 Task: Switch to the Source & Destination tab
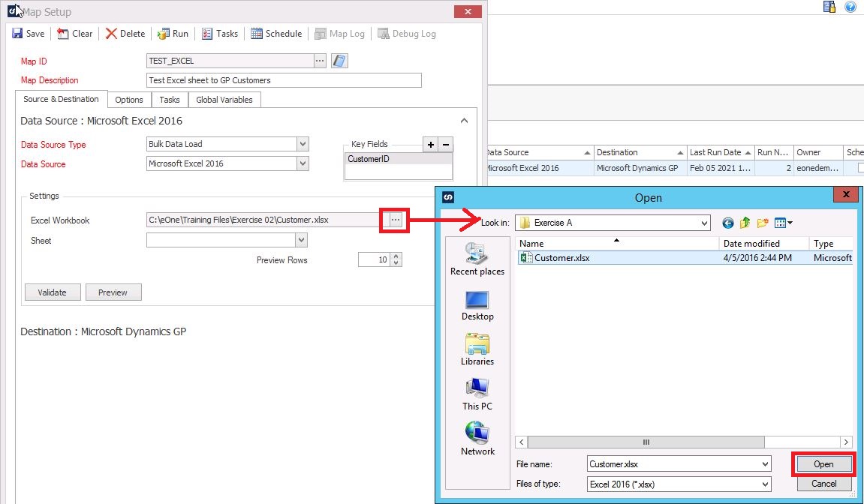pyautogui.click(x=61, y=99)
